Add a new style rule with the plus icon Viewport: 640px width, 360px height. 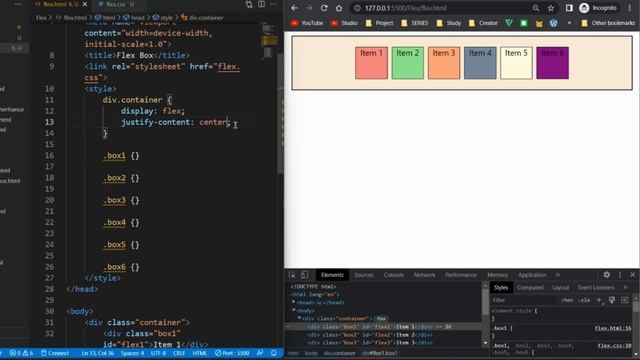pyautogui.click(x=599, y=300)
